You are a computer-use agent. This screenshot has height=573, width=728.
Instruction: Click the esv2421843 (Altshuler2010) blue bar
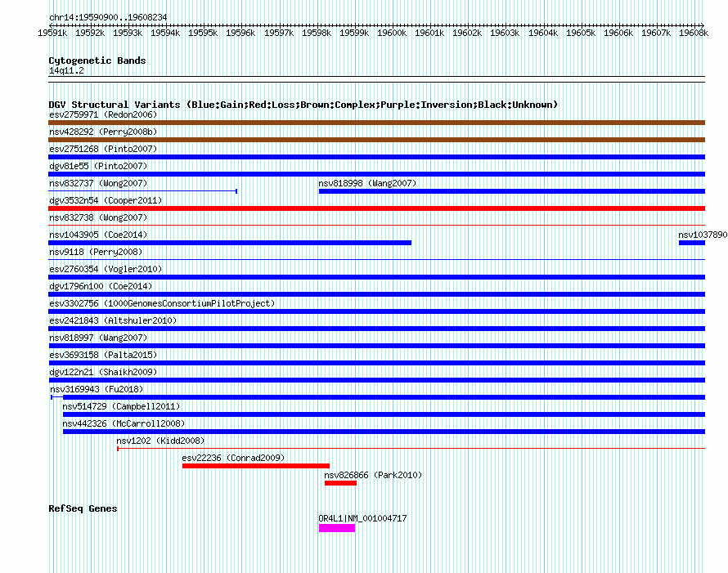tap(376, 329)
